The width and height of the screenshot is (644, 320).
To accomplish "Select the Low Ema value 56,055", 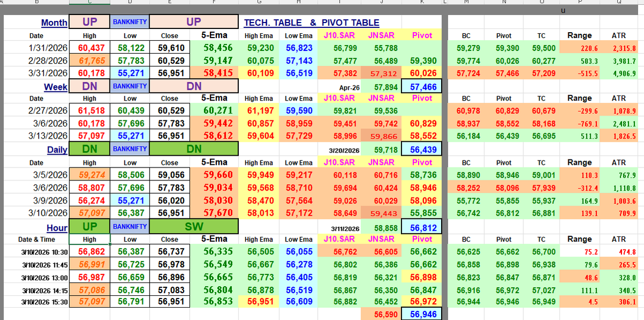I will click(299, 251).
